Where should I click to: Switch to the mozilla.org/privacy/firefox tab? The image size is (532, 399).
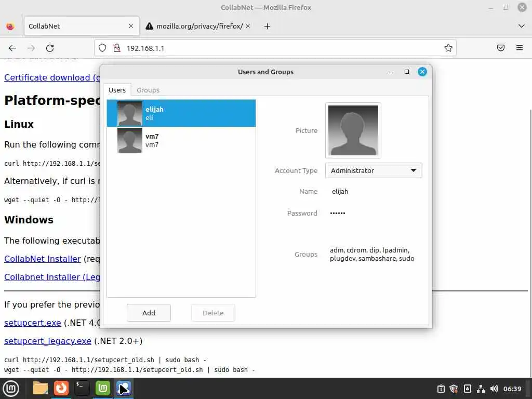pos(198,26)
